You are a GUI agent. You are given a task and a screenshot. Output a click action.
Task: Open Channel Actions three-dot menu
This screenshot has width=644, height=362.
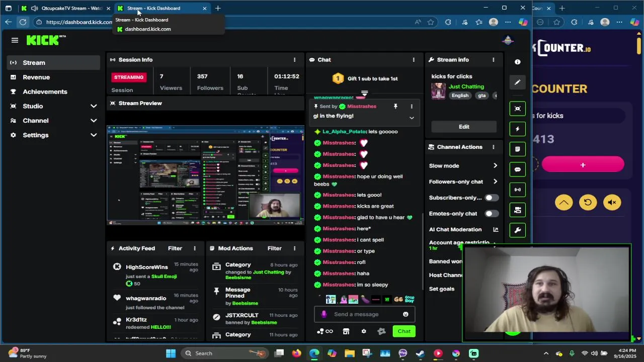tap(493, 147)
